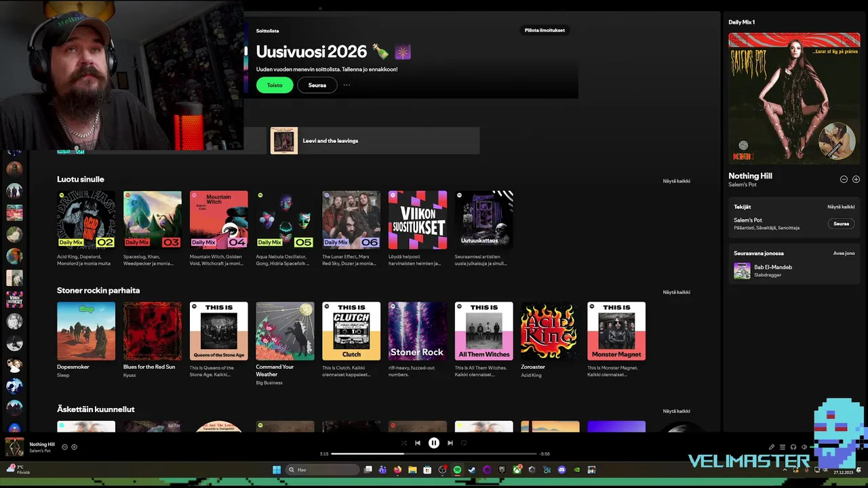This screenshot has width=868, height=488.
Task: Click the Salem's Pot album art in the right panel
Action: pos(794,98)
